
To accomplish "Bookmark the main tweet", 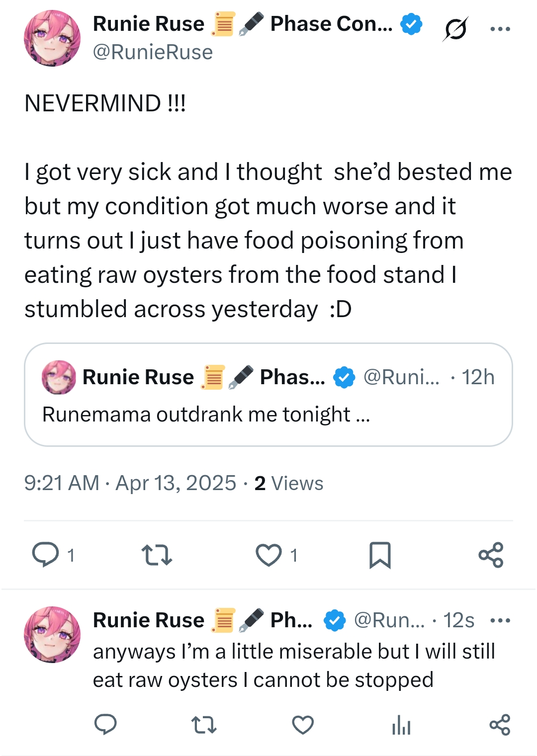I will [x=380, y=555].
